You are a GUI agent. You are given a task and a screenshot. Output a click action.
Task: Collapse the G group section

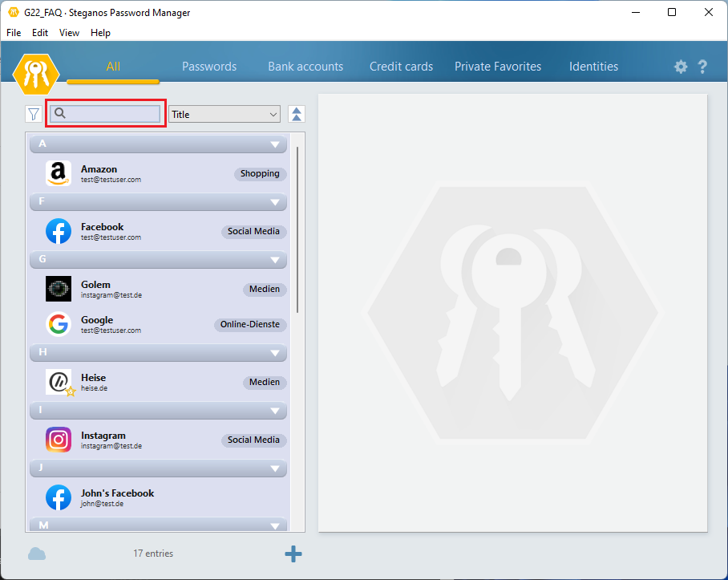[276, 260]
